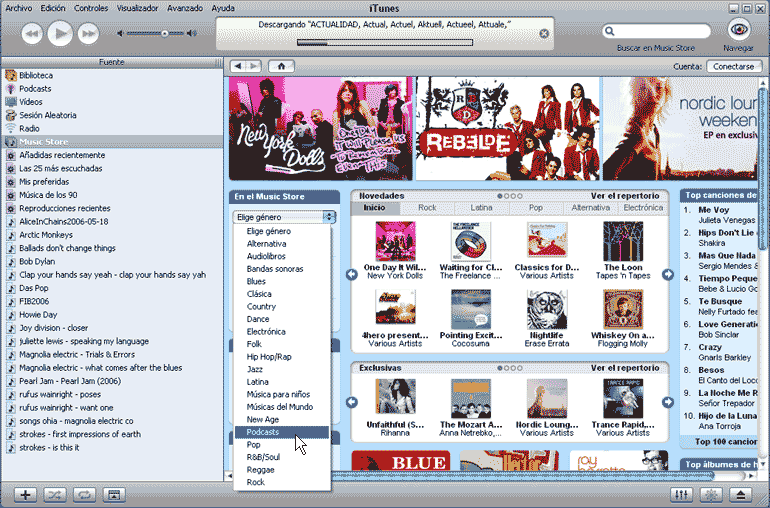Choose Bandas sonoras from the genre list
The height and width of the screenshot is (508, 770).
(281, 269)
